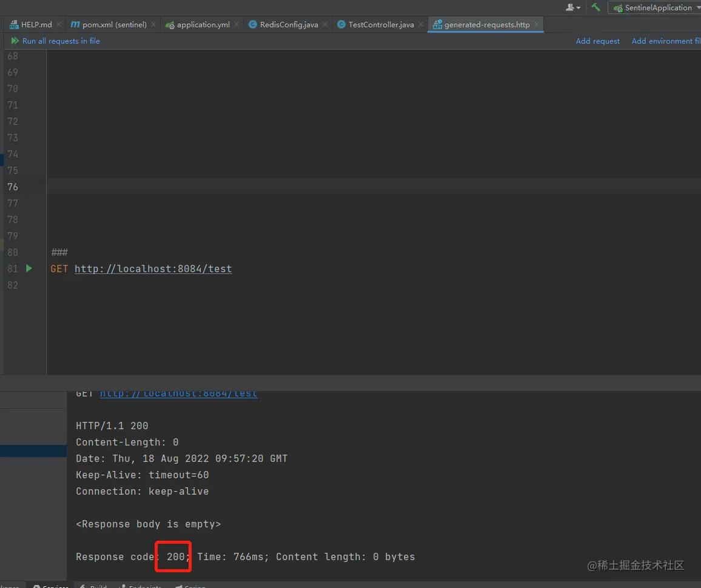Click the Add environment file link
This screenshot has height=588, width=701.
tap(666, 41)
